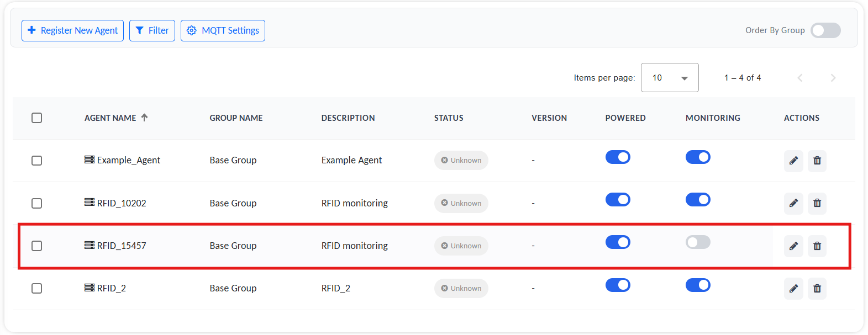
Task: Tick the checkbox for RFID_10202
Action: (x=37, y=203)
